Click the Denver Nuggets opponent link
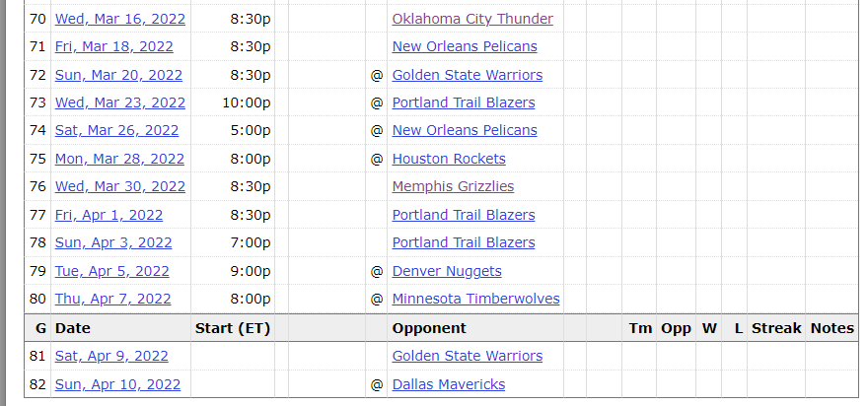868x406 pixels. (447, 271)
